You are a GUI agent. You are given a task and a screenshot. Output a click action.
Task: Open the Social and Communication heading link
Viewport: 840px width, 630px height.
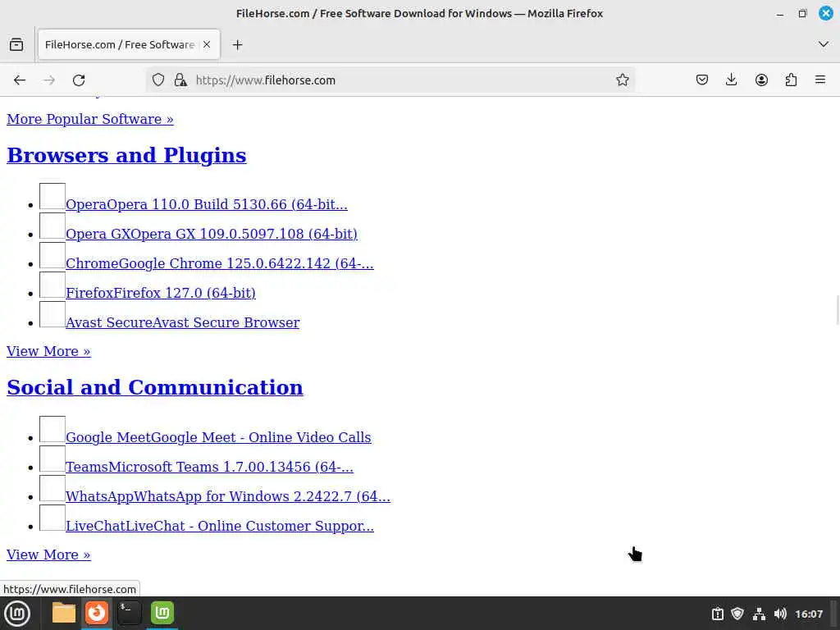(x=155, y=387)
